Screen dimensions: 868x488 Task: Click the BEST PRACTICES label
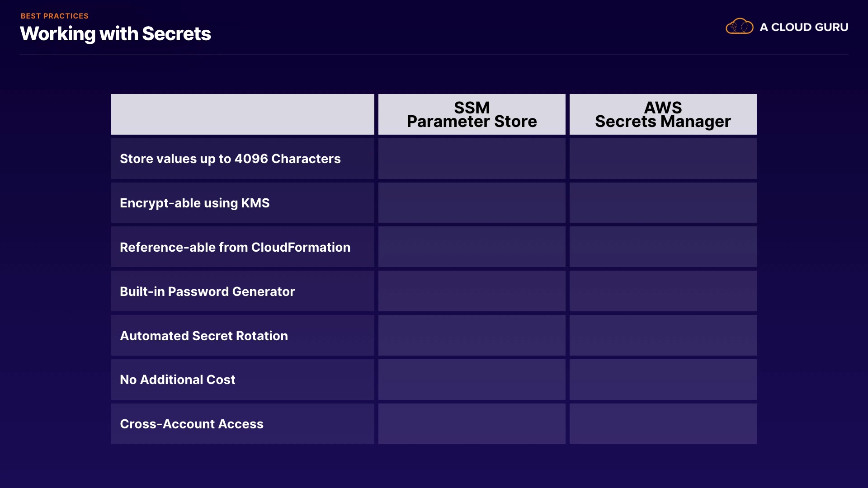coord(55,16)
